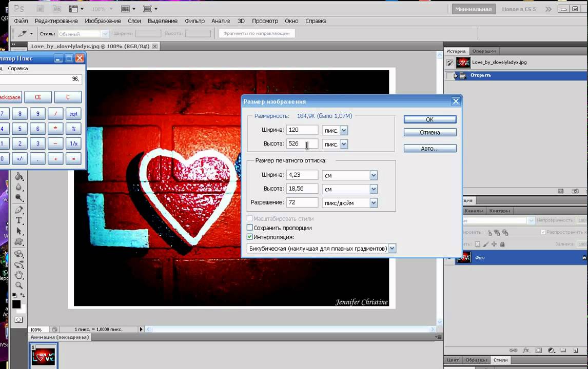Screen dimensions: 588x369
Task: Open the Бикубическая interpolation method dropdown
Action: (x=392, y=249)
